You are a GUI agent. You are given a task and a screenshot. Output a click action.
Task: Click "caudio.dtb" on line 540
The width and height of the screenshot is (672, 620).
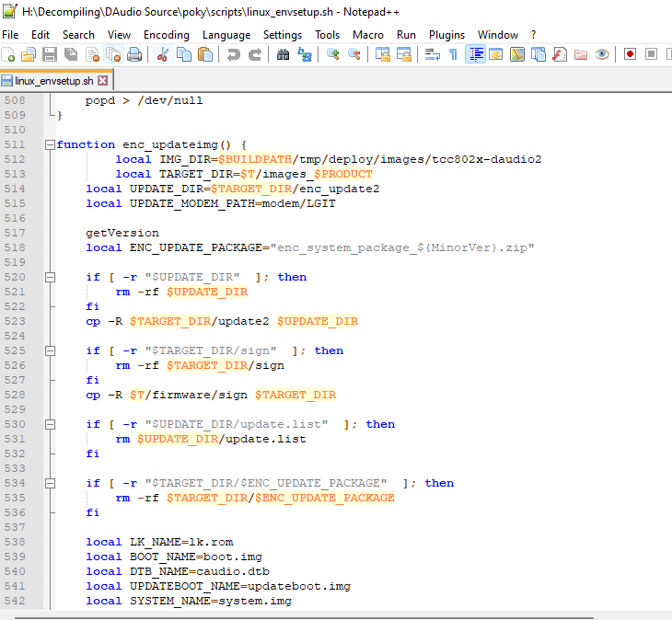(233, 571)
